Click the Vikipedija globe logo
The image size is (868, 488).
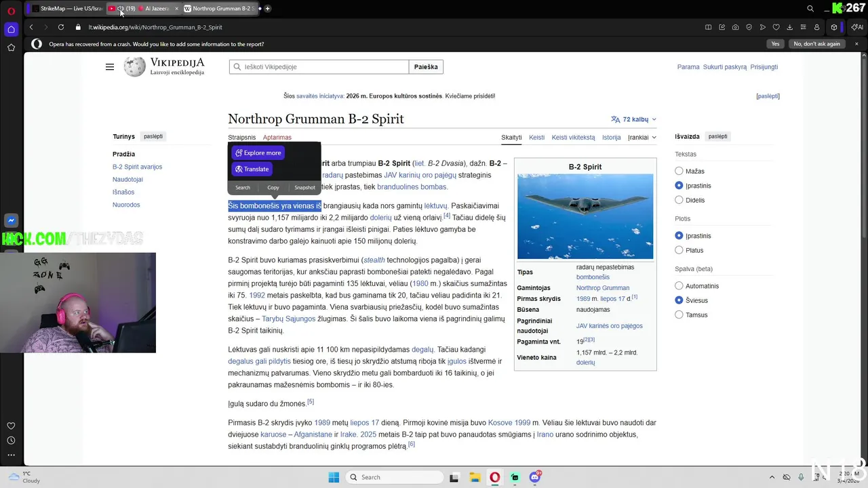pos(134,66)
